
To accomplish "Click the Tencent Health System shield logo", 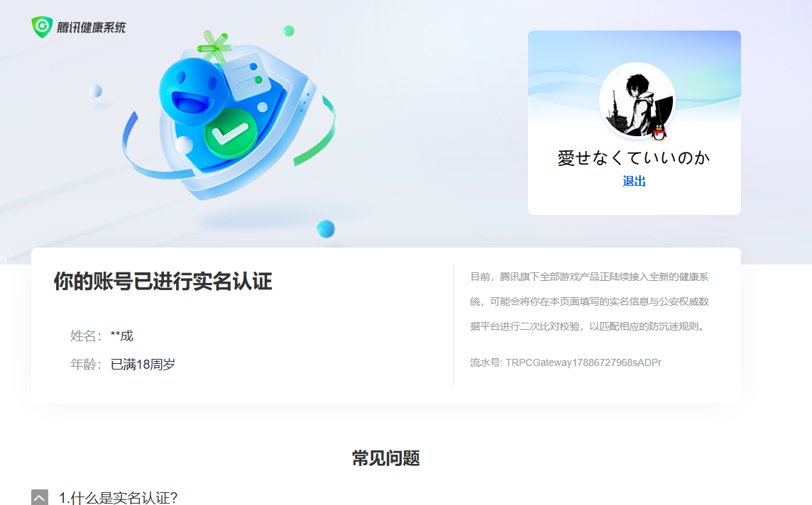I will pyautogui.click(x=42, y=27).
